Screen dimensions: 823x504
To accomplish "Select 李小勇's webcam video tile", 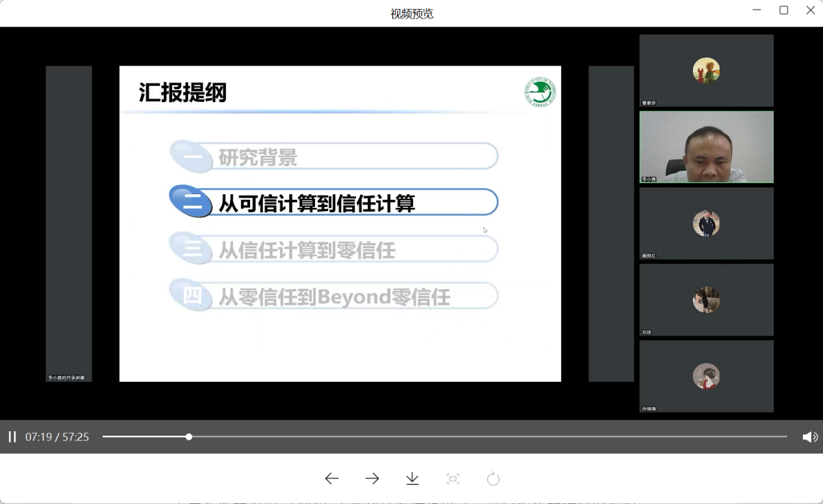I will (706, 147).
